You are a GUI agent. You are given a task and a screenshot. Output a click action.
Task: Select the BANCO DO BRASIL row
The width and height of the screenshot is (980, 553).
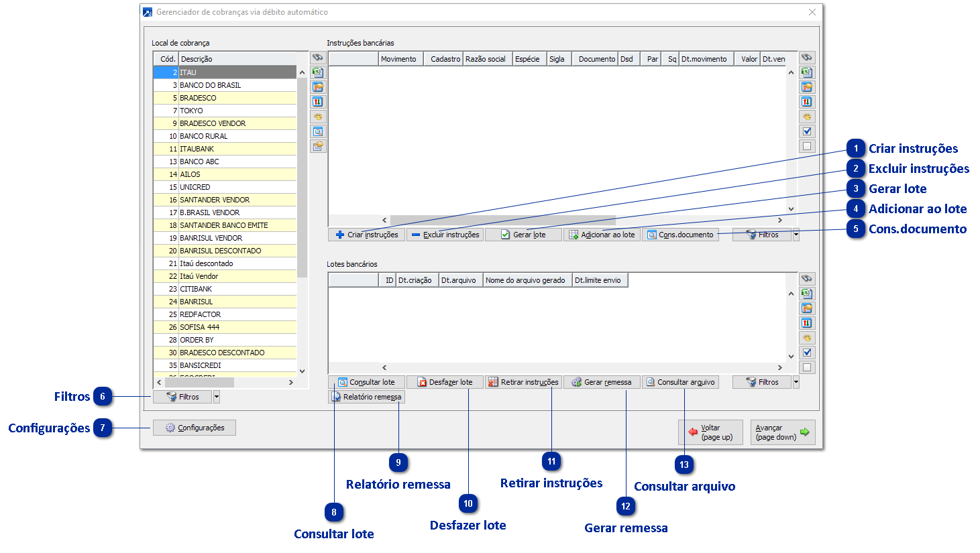click(225, 85)
